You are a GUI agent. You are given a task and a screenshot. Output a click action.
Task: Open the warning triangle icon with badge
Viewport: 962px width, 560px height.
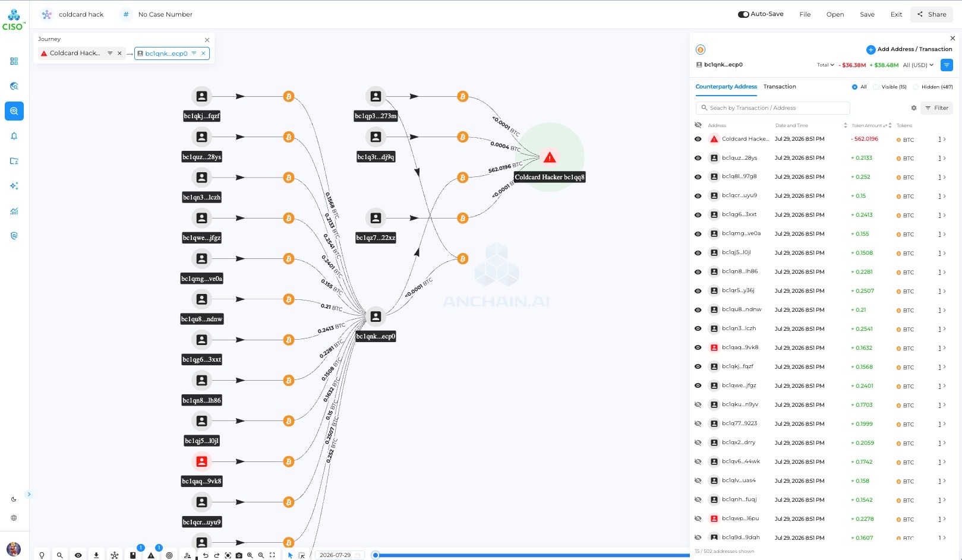151,555
